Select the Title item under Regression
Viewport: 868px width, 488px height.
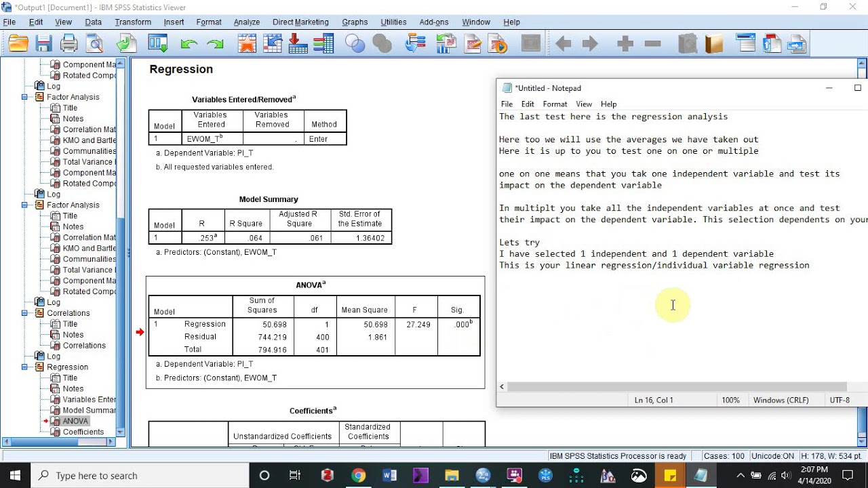(x=70, y=378)
